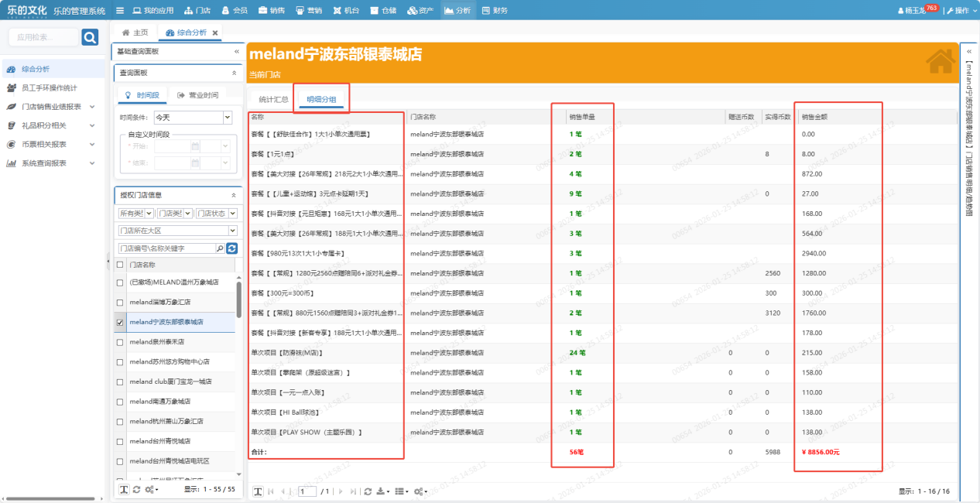Toggle the select-all checkbox in store list header
The height and width of the screenshot is (503, 980).
click(119, 265)
